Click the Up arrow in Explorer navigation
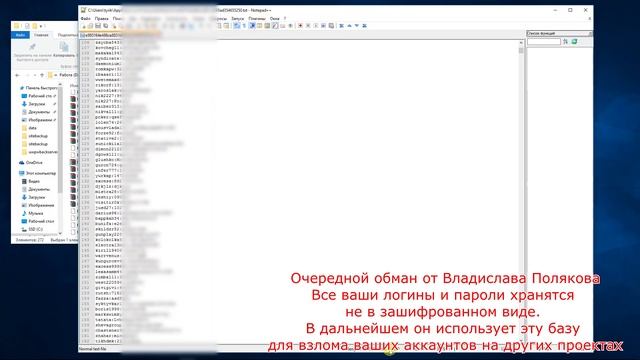The image size is (640, 360). point(42,75)
